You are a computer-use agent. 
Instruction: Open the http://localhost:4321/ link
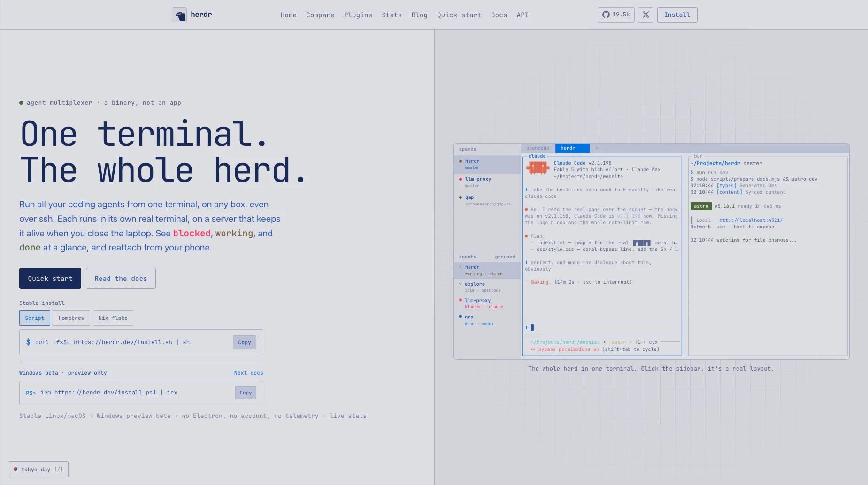[751, 220]
